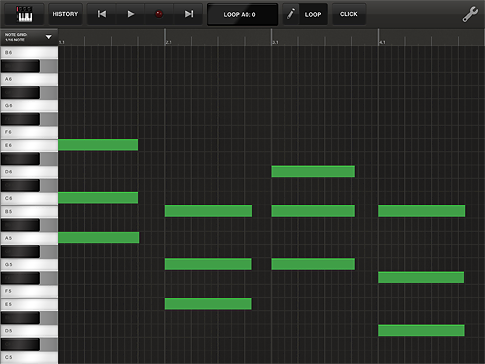485x364 pixels.
Task: Tap the D6 piano key
Action: (29, 172)
